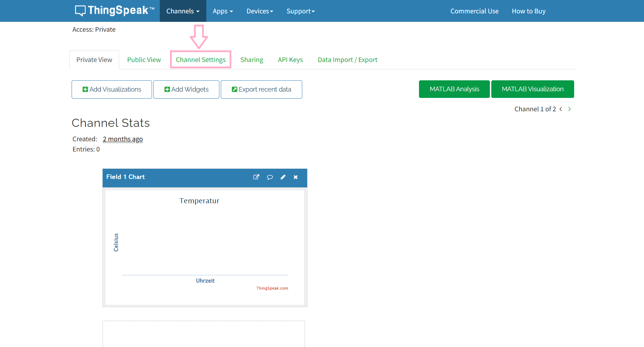Open Field 1 Chart in new window
The height and width of the screenshot is (347, 644).
pyautogui.click(x=256, y=177)
